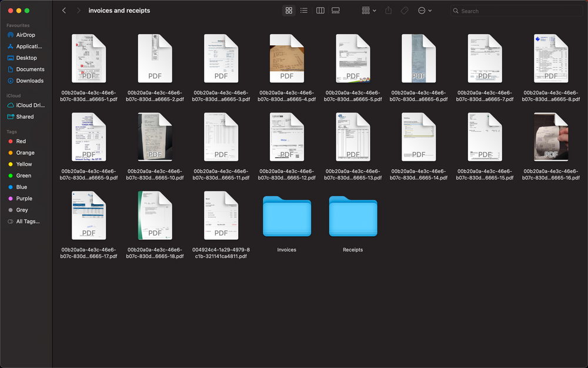588x368 pixels.
Task: Filter by the Red tag
Action: pos(21,141)
